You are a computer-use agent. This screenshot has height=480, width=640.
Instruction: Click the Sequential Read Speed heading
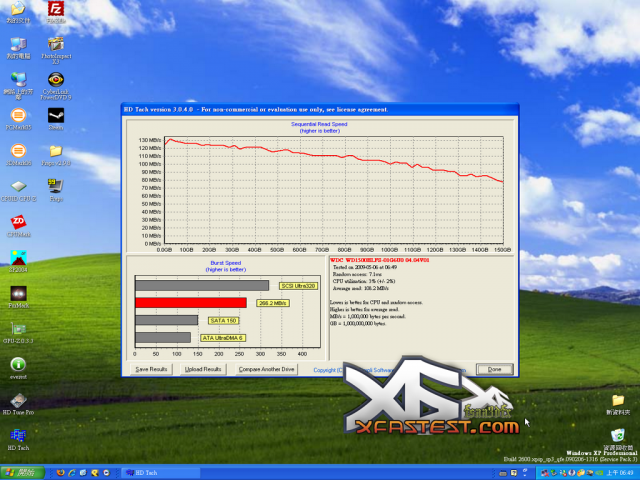pos(319,124)
